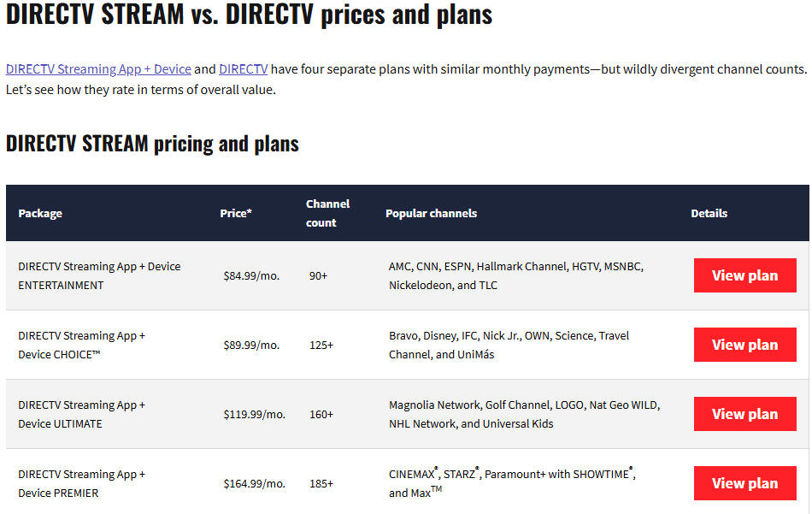Open the DIRECTV Streaming App + Device link

pos(98,69)
